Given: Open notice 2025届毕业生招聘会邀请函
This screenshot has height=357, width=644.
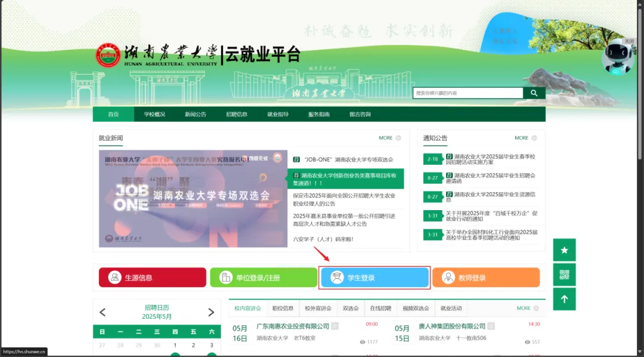Looking at the screenshot, I should (x=491, y=178).
